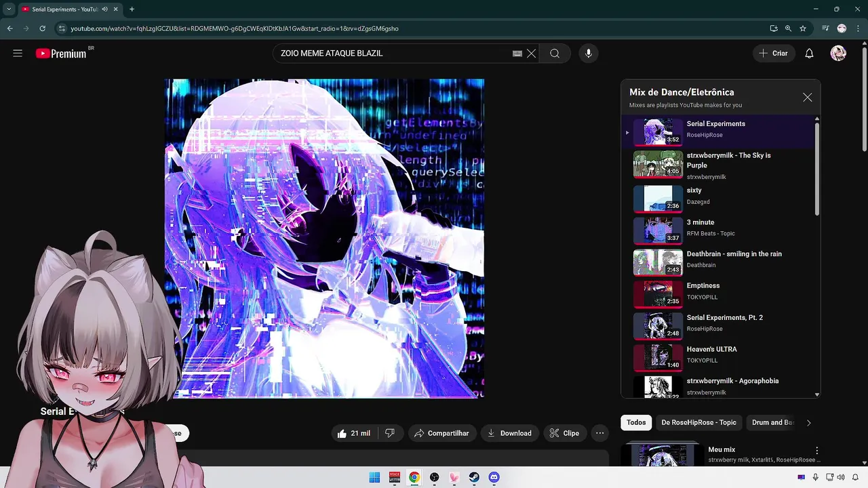Open YouTube notifications bell
Screen dimensions: 868x488
809,54
